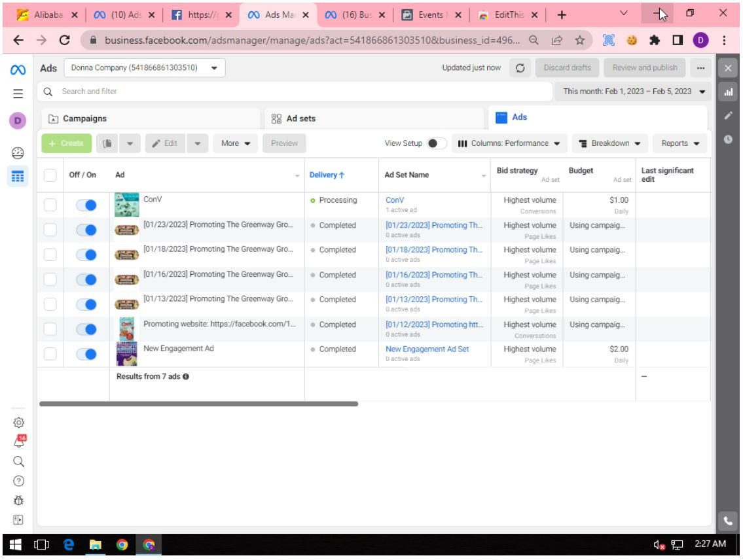Open the hamburger menu in left sidebar
Image resolution: width=743 pixels, height=560 pixels.
coord(18,94)
